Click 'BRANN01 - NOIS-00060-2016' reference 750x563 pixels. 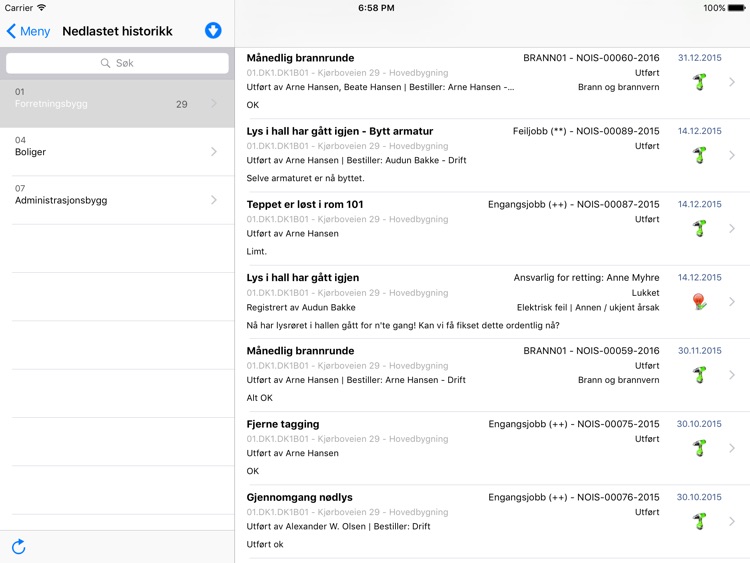click(591, 58)
